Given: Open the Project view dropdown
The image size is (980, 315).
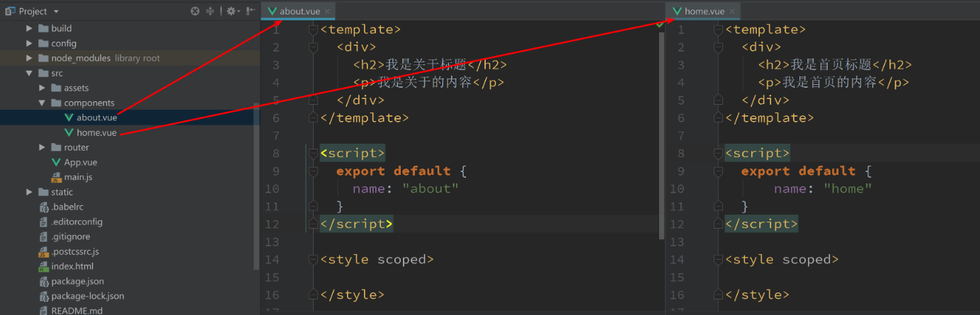Looking at the screenshot, I should 56,11.
